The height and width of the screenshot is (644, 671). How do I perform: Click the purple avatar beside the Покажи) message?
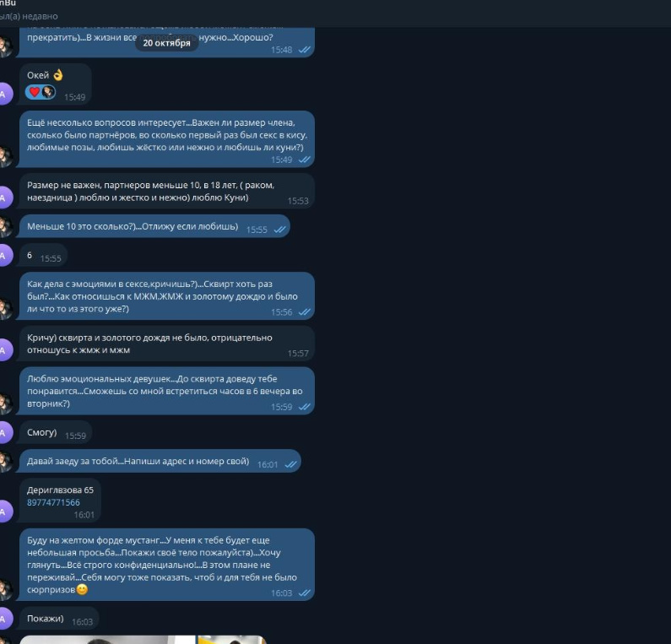point(4,619)
